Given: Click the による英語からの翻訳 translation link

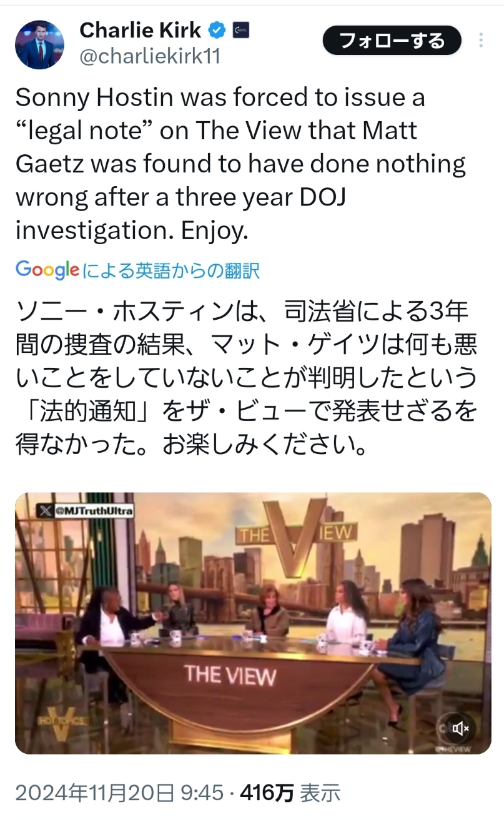Looking at the screenshot, I should pyautogui.click(x=170, y=270).
